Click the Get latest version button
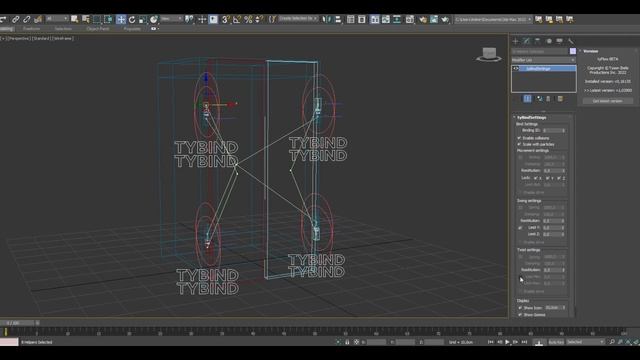Viewport: 640px width, 360px height. (x=607, y=101)
